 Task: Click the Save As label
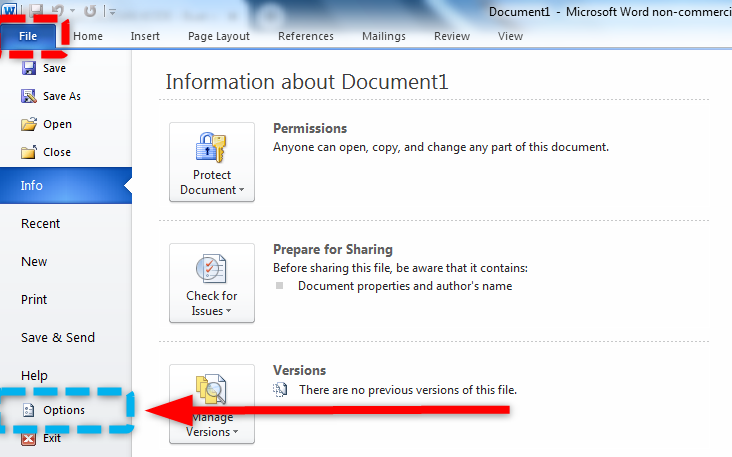[x=62, y=96]
